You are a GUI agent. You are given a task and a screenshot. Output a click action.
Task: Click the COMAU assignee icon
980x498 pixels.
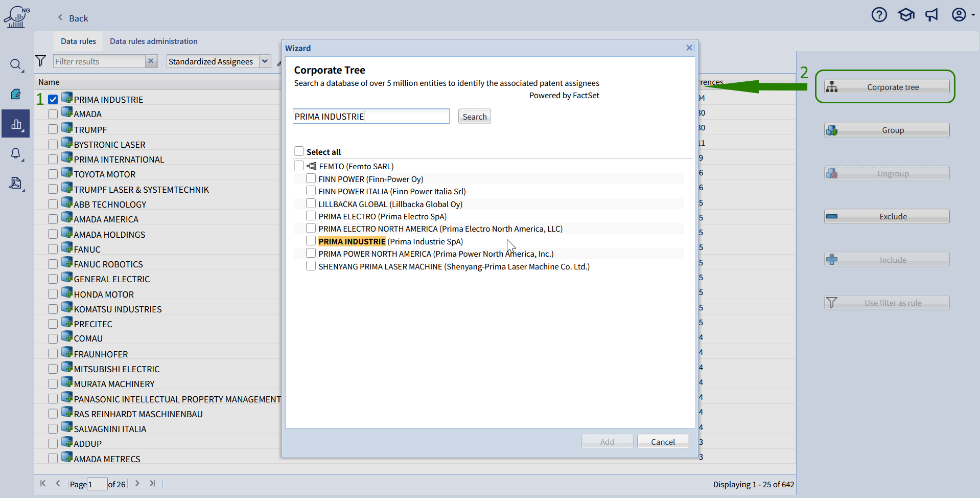67,336
